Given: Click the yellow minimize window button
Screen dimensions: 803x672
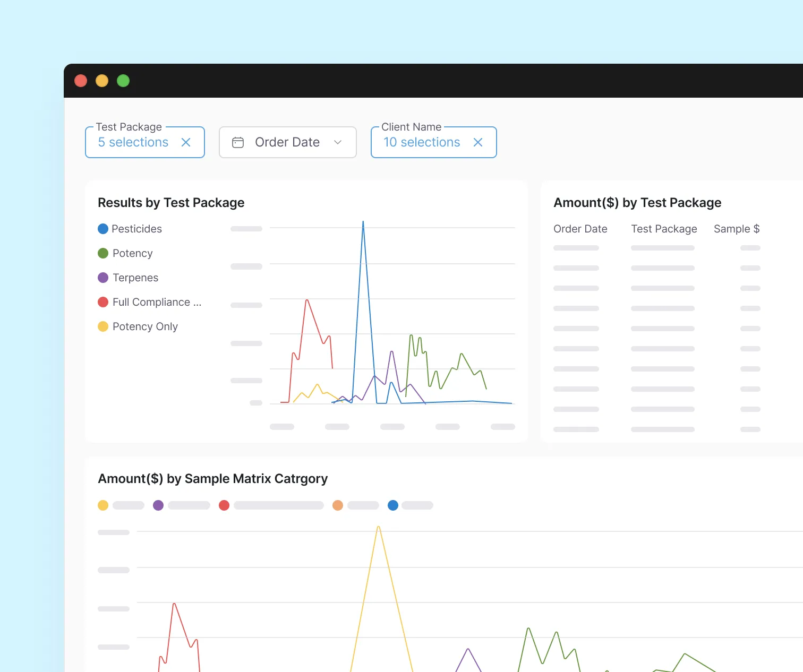Looking at the screenshot, I should 102,81.
